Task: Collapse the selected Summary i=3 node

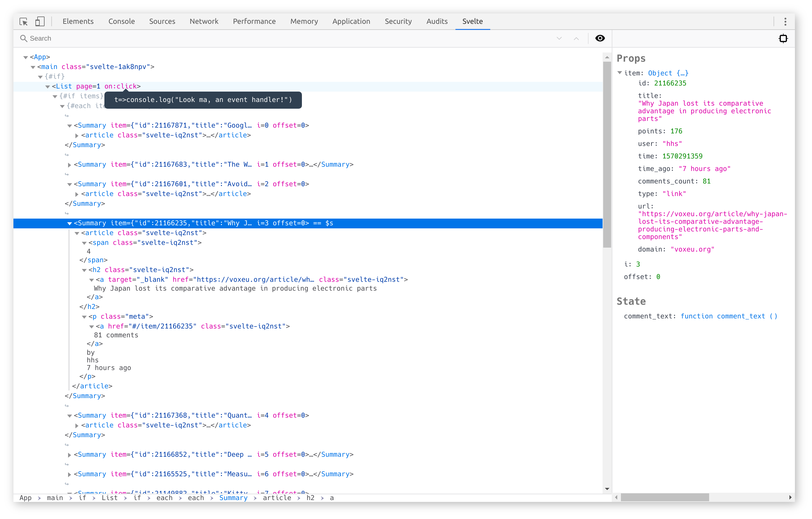Action: pyautogui.click(x=70, y=223)
